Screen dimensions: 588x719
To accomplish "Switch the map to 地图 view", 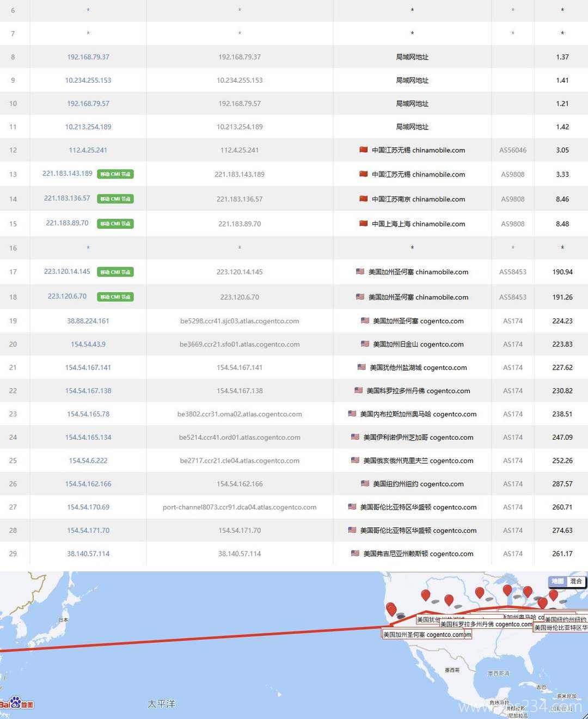I will tap(558, 581).
